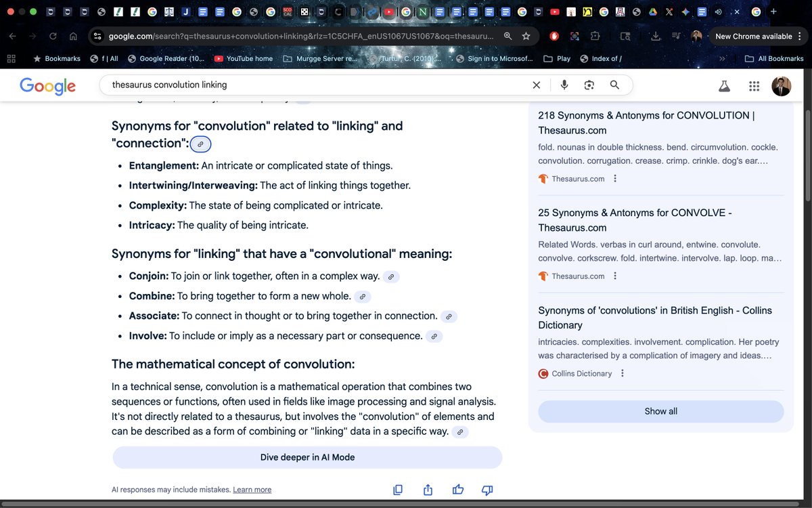
Task: Open the Extensions puzzle menu
Action: point(595,36)
